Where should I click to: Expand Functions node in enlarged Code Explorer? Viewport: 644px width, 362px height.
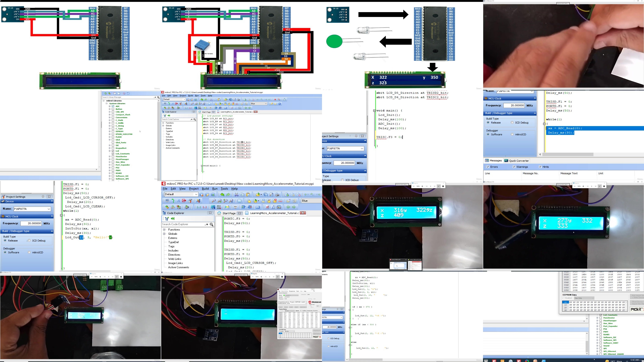click(164, 230)
